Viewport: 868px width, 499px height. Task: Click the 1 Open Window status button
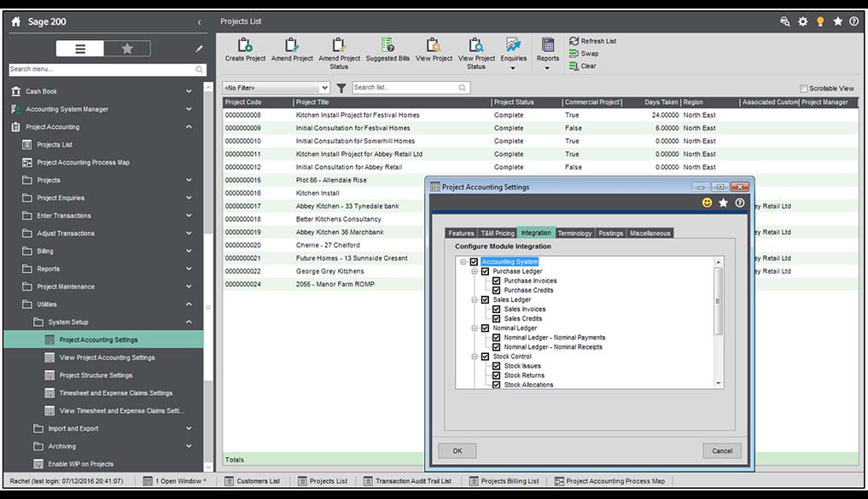coord(174,481)
